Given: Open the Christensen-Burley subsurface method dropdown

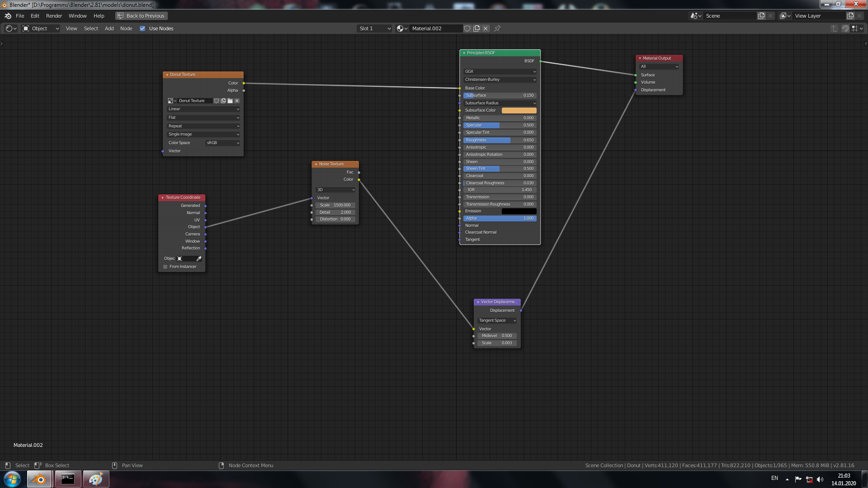Looking at the screenshot, I should point(500,80).
